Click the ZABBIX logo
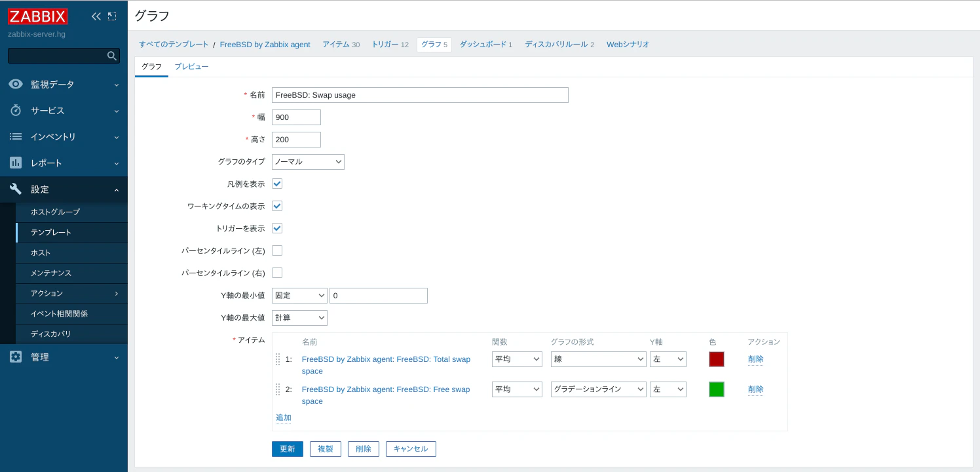Viewport: 980px width, 472px height. pos(38,16)
